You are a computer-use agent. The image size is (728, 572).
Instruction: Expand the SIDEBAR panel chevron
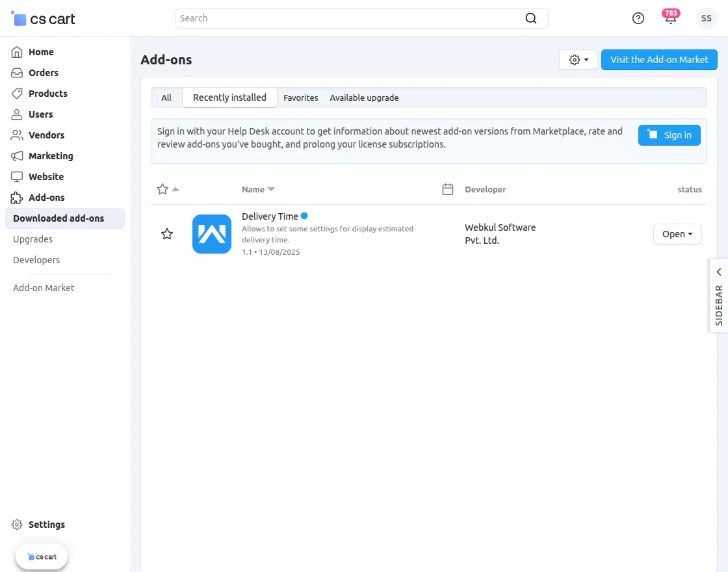click(719, 272)
